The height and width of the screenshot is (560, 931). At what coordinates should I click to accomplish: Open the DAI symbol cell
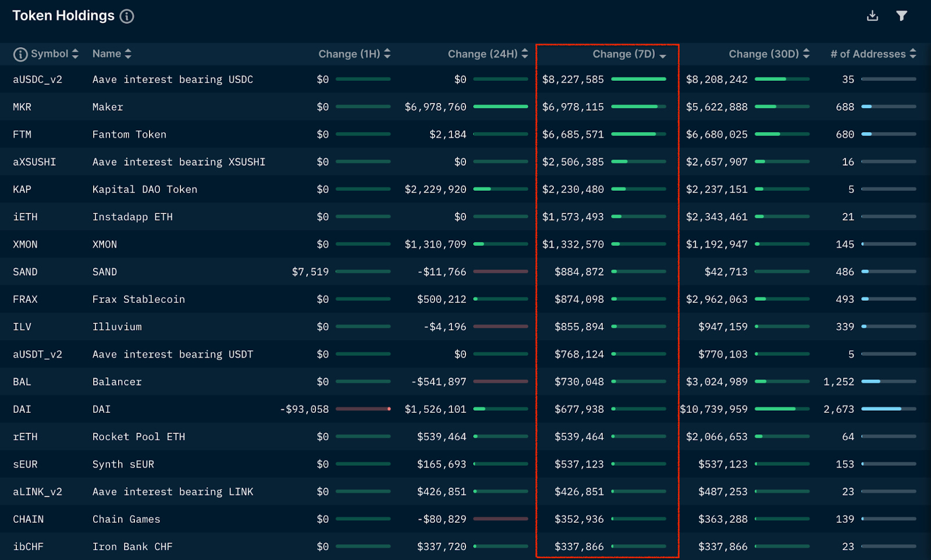pos(22,409)
